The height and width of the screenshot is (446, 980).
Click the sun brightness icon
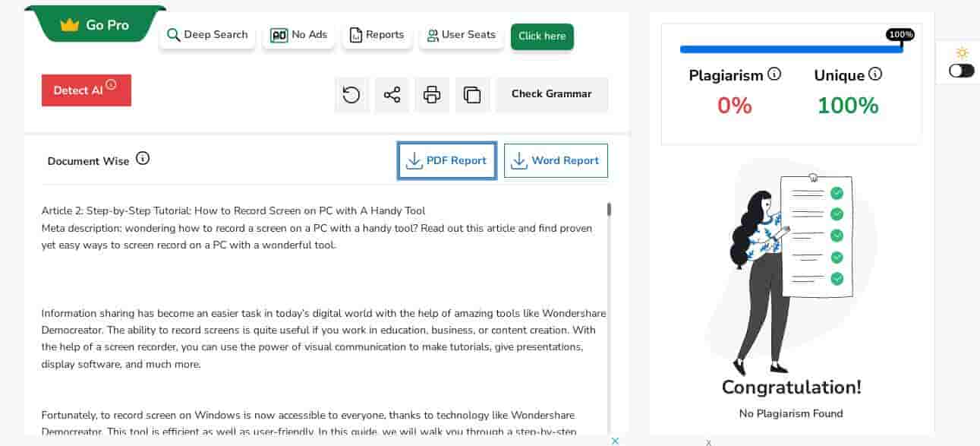962,52
